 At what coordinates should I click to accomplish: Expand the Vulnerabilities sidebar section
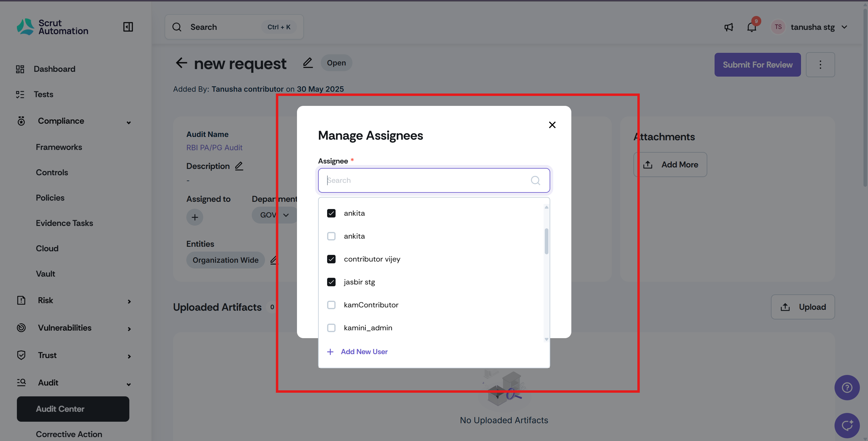pyautogui.click(x=129, y=329)
